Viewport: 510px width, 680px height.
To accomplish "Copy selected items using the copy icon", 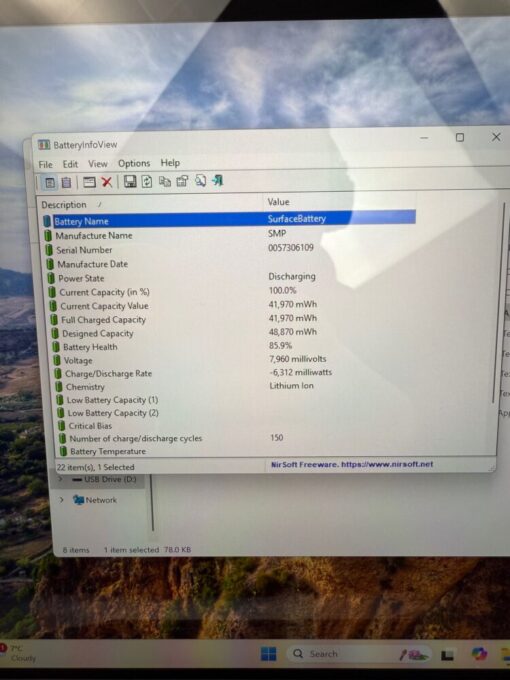I will [x=164, y=181].
